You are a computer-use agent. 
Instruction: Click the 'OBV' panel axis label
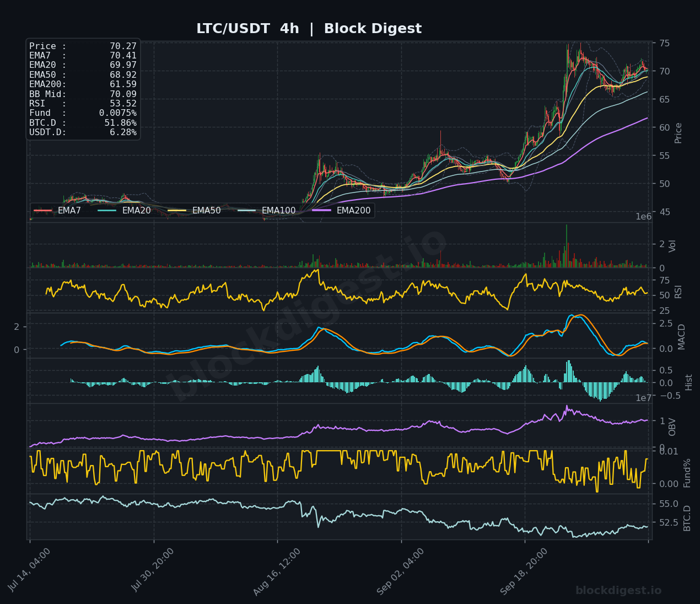point(672,427)
